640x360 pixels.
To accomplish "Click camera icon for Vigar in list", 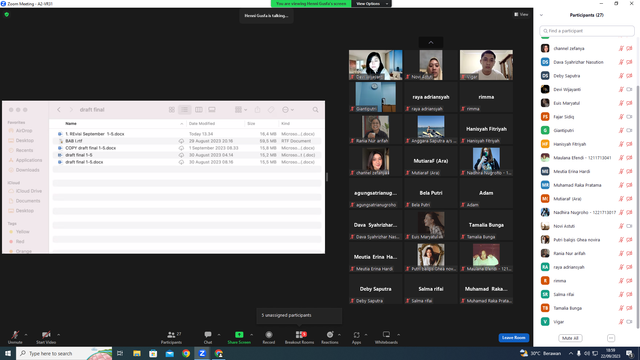I will click(x=629, y=322).
